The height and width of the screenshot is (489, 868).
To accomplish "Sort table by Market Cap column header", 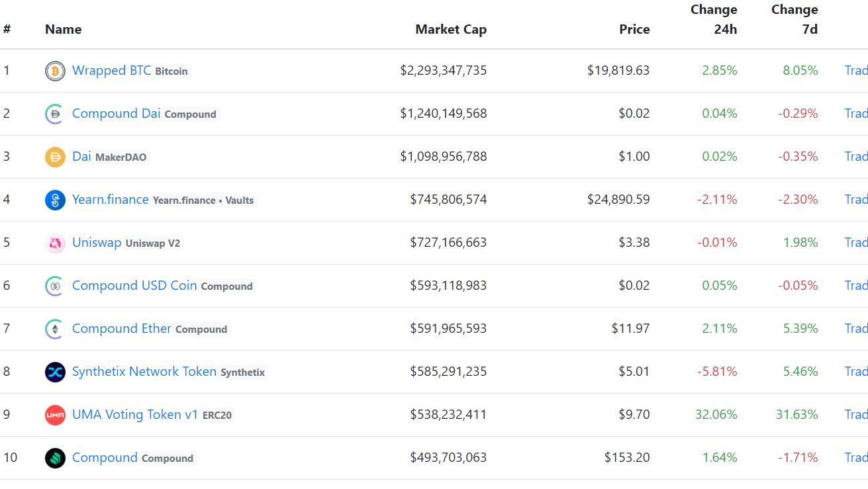I will click(x=450, y=29).
